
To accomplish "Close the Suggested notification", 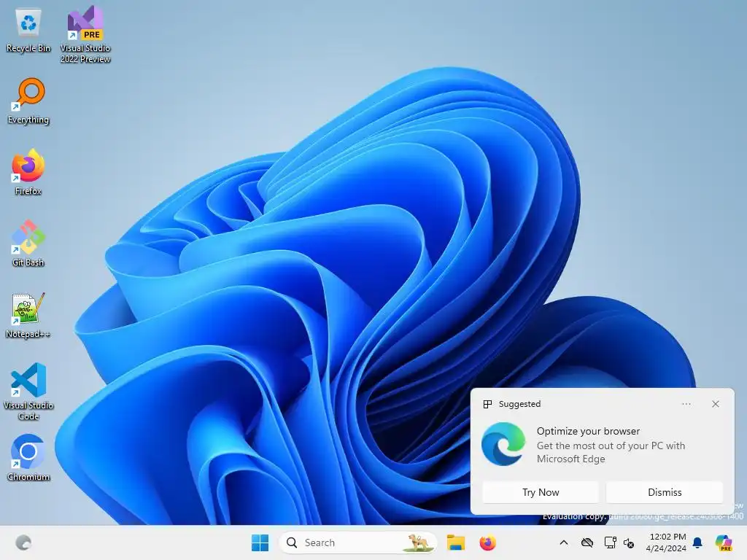I will [716, 404].
